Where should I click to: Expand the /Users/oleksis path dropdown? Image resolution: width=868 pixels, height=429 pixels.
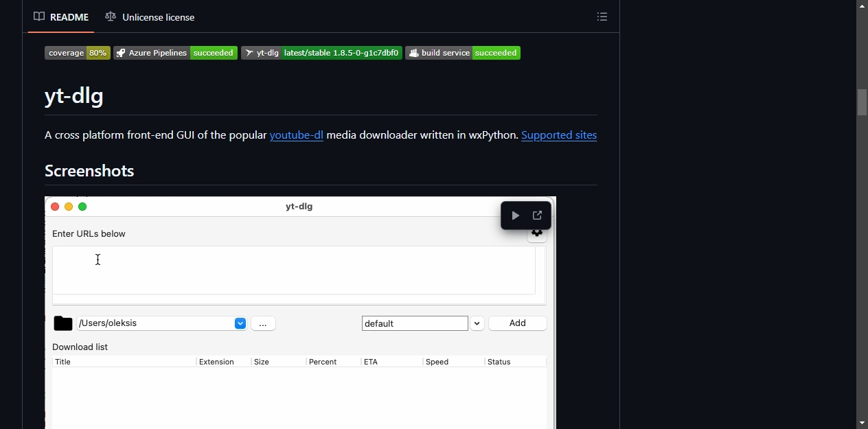[x=240, y=323]
